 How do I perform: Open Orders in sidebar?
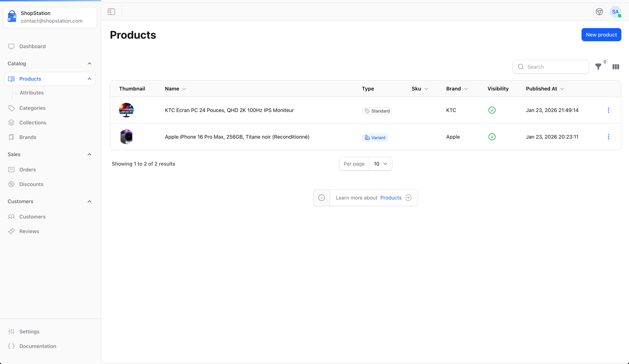[50, 169]
